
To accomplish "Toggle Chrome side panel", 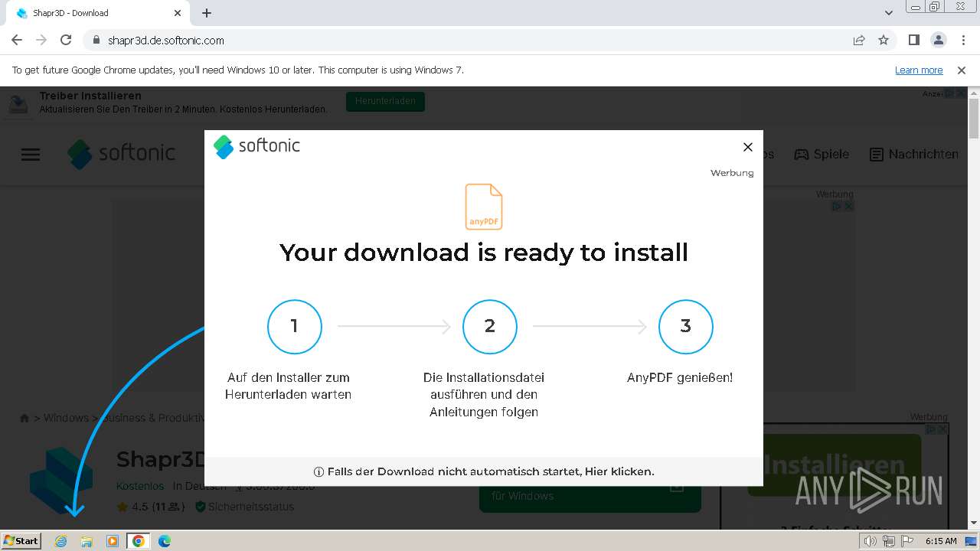I will point(913,40).
